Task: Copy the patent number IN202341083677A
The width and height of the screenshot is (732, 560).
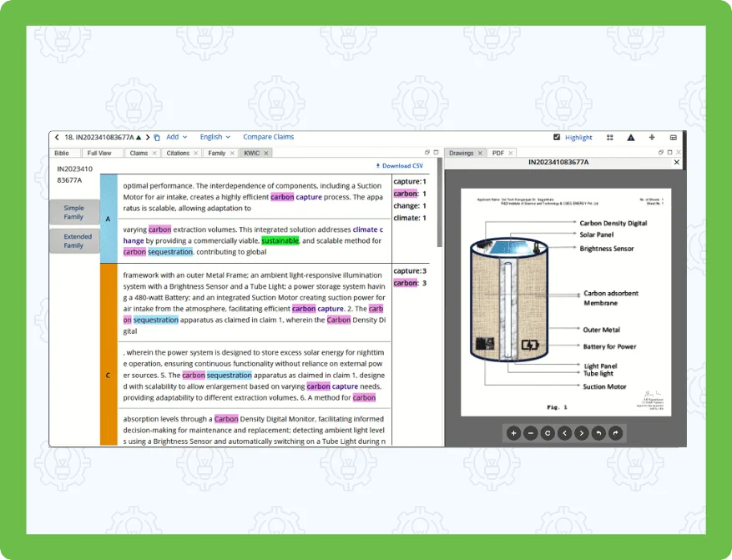Action: tap(157, 137)
